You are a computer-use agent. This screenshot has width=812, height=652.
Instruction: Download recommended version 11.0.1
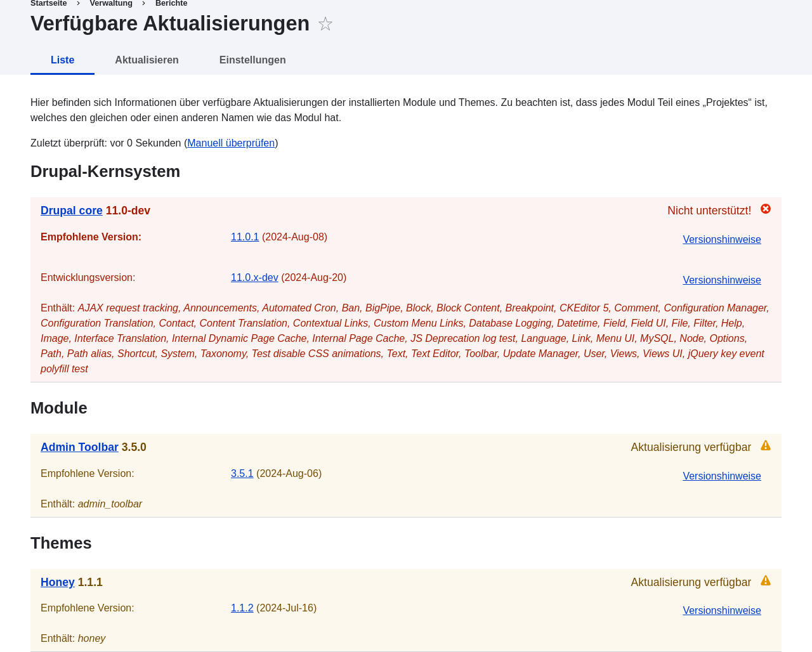pyautogui.click(x=245, y=237)
